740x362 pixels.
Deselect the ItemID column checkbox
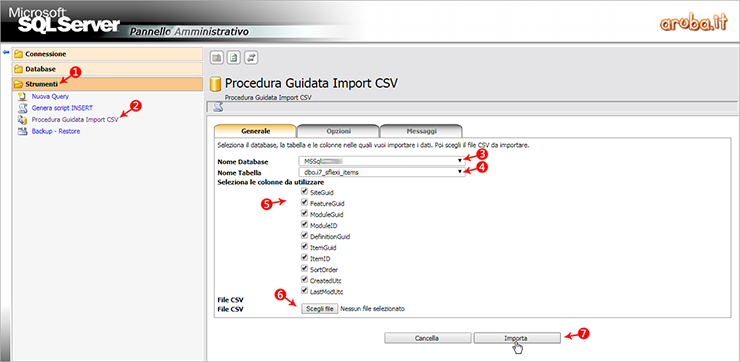point(304,258)
